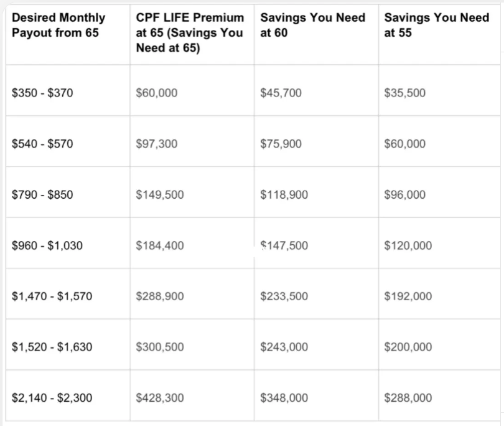
Task: Select the "Savings You Need at 55" header
Action: [437, 24]
